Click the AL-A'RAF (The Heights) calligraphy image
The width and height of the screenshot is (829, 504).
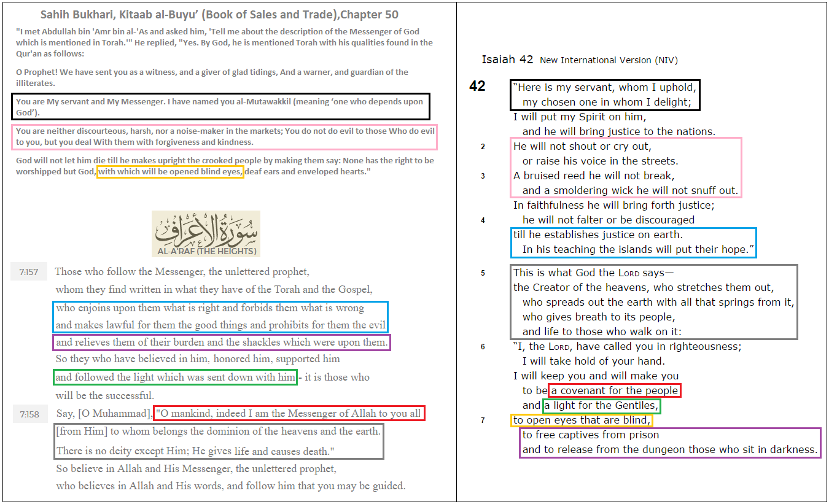pyautogui.click(x=205, y=233)
